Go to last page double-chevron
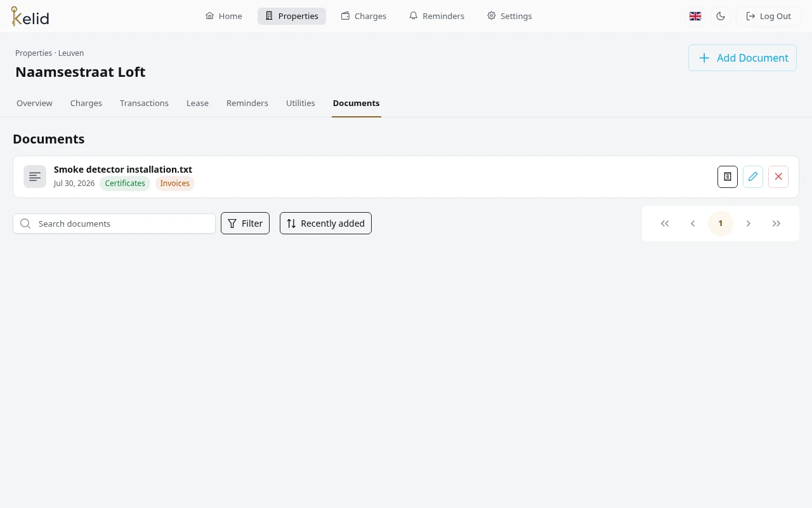This screenshot has width=812, height=508. coord(776,224)
